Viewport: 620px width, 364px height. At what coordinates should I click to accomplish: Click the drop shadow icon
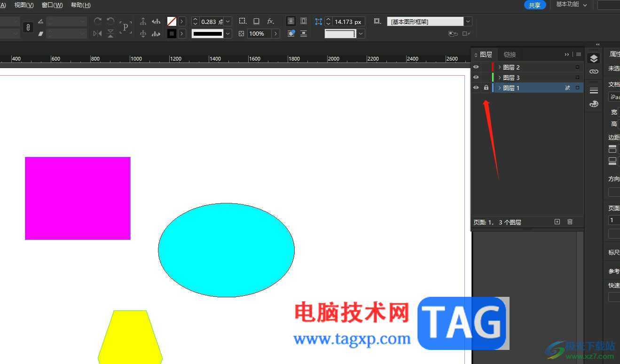coord(256,21)
